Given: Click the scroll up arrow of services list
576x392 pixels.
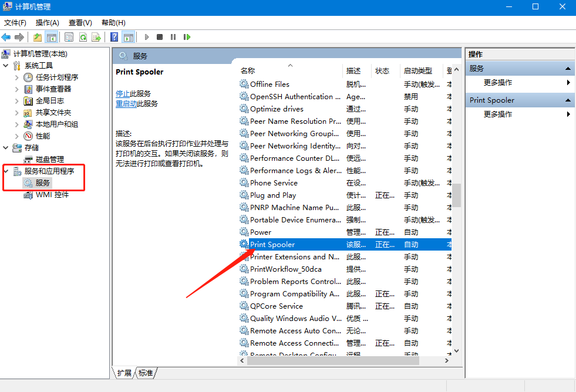Looking at the screenshot, I should tap(456, 69).
